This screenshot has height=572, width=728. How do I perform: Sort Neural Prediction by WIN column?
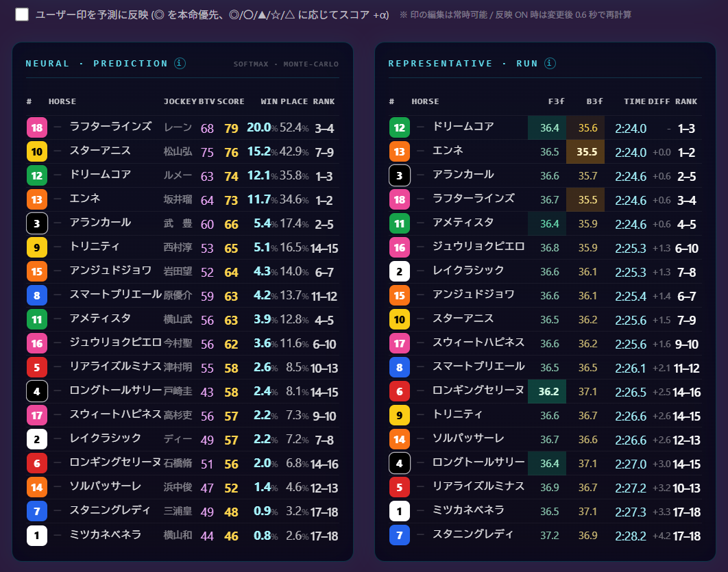point(269,101)
